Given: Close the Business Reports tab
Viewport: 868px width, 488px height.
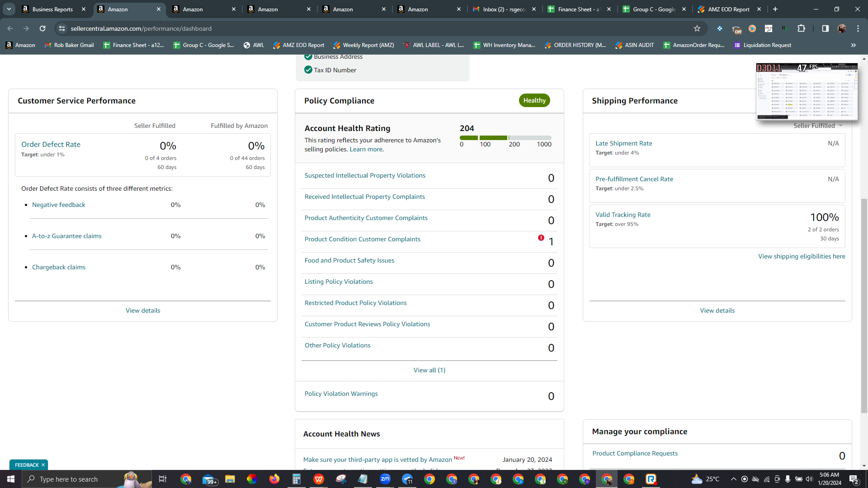Looking at the screenshot, I should 84,9.
